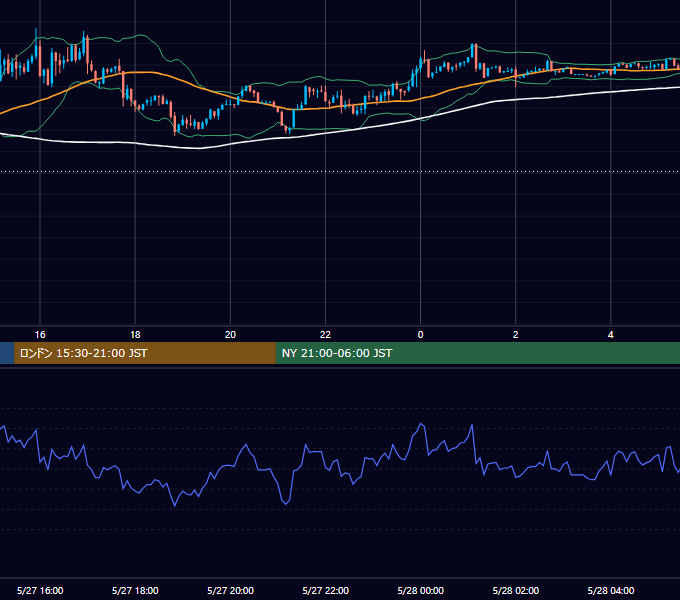The width and height of the screenshot is (680, 600).
Task: Click the 16 hour label on the upper time axis
Action: [40, 335]
